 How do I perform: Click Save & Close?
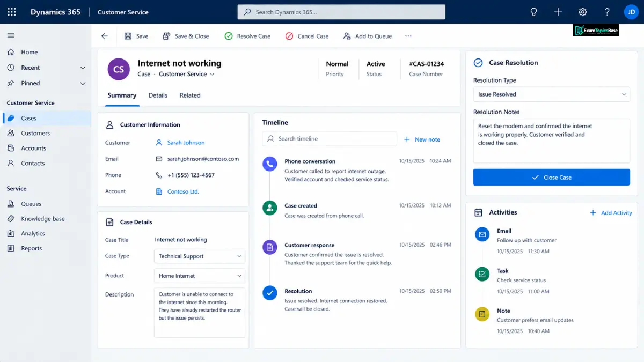pyautogui.click(x=186, y=36)
